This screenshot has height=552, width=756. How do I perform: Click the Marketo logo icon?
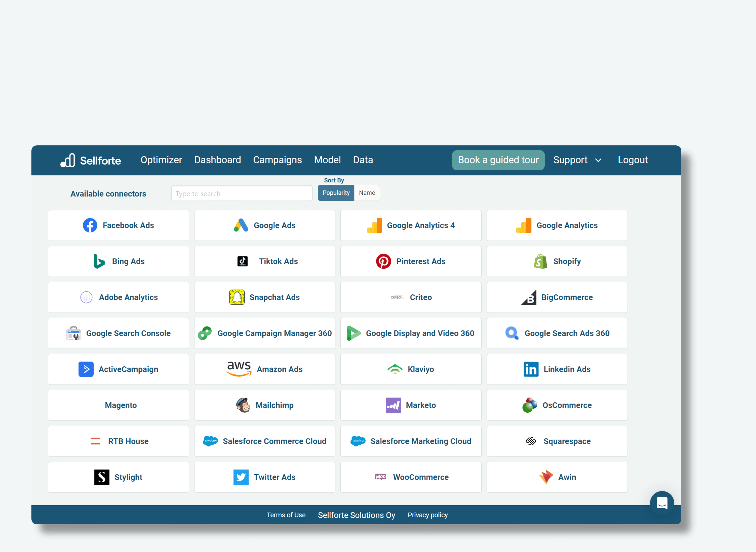pyautogui.click(x=393, y=405)
